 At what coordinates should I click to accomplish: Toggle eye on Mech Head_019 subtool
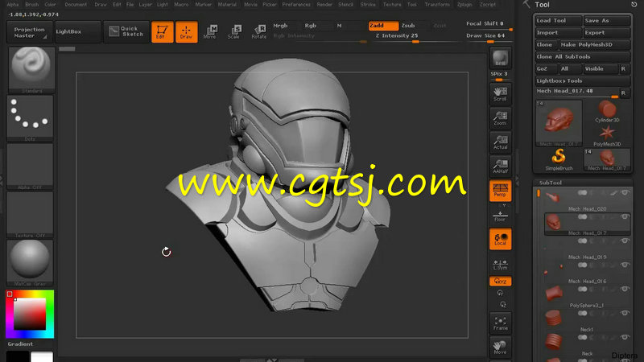(x=625, y=241)
